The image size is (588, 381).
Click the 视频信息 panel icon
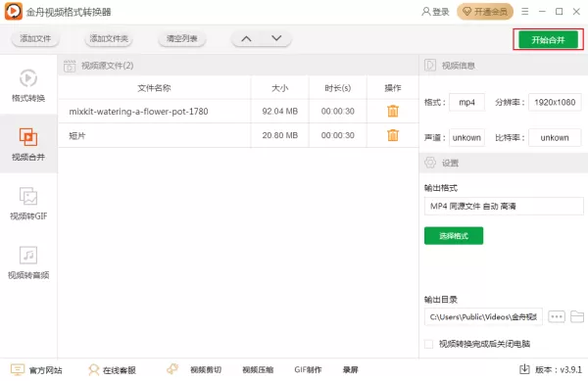430,66
